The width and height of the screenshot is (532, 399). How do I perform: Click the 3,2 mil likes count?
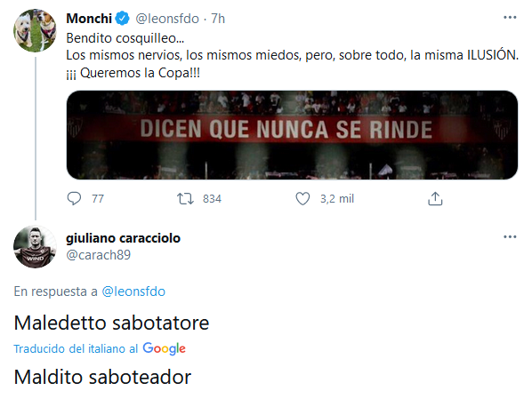337,199
